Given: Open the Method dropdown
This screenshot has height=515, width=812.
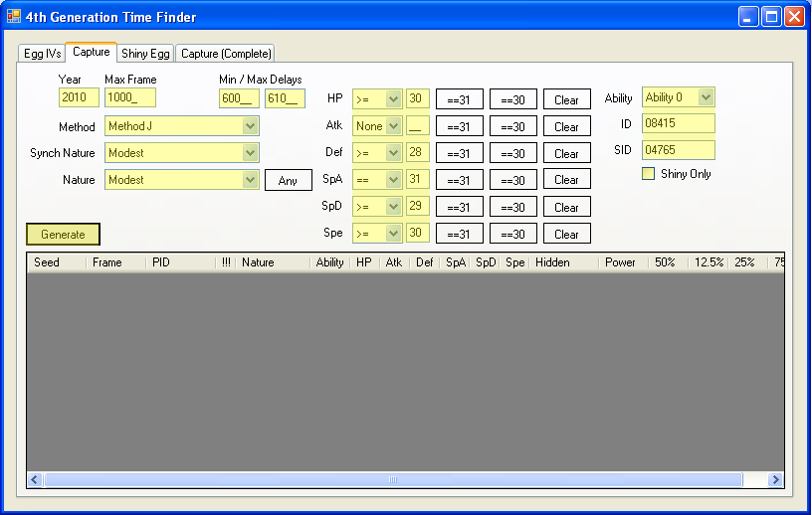Looking at the screenshot, I should coord(250,126).
